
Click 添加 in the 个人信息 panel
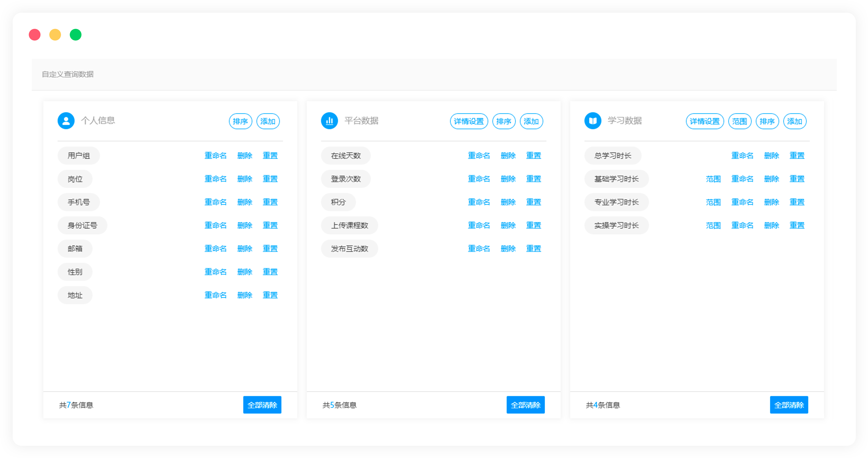[268, 121]
